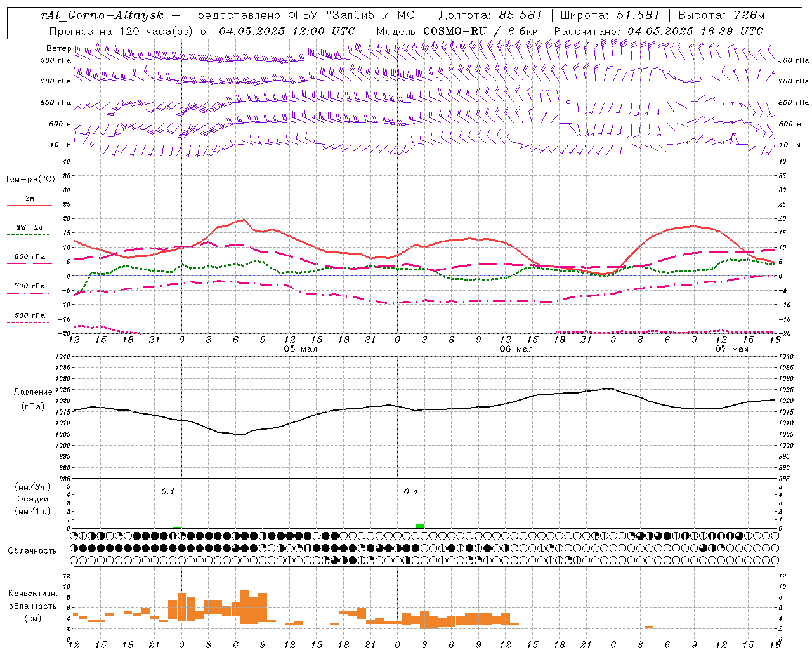812x650 pixels.
Task: Click the (мм/1ч.) precipitation unit label
Action: (33, 511)
